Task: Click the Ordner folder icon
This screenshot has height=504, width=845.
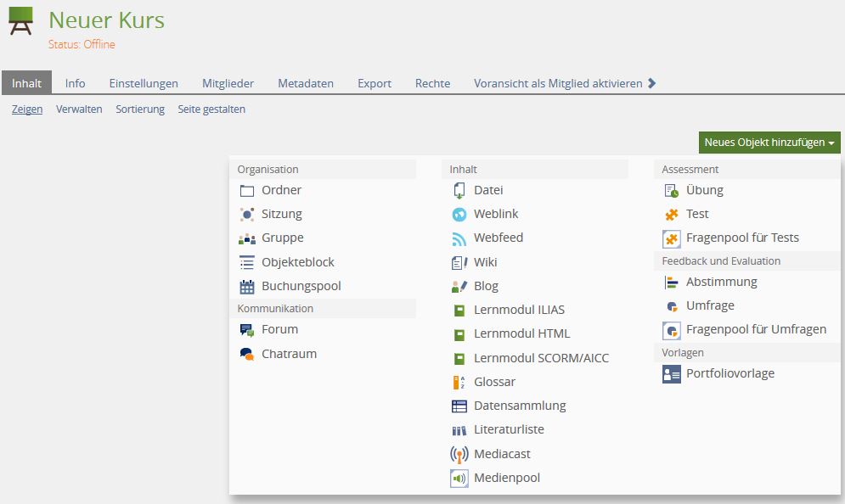Action: pos(247,191)
